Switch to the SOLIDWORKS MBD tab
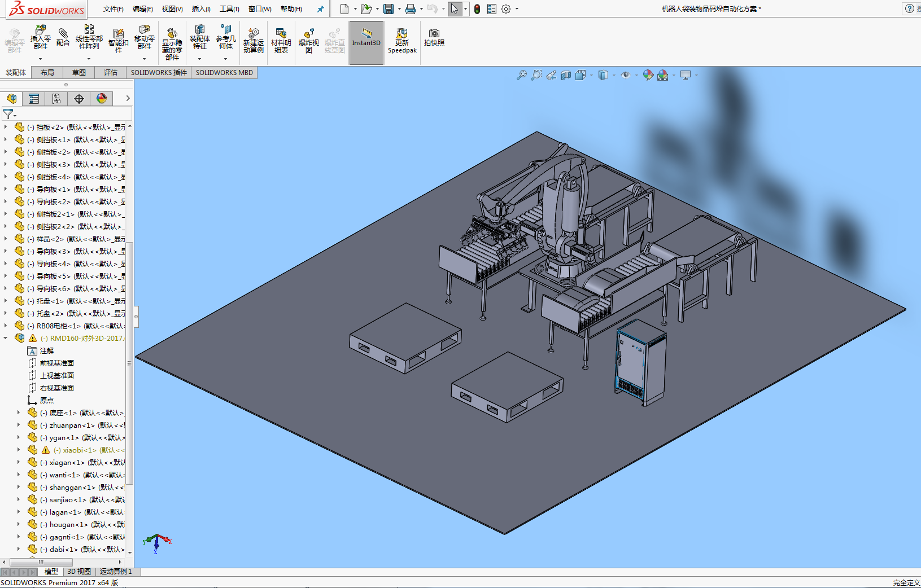This screenshot has width=921, height=588. 224,73
